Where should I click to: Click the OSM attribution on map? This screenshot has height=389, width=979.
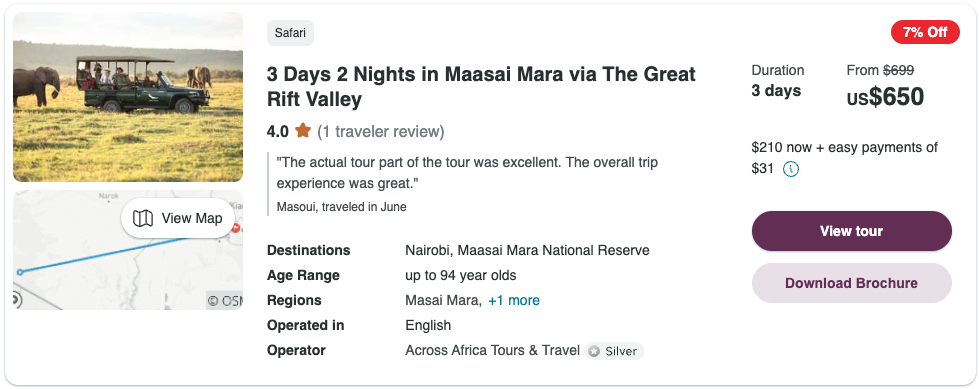click(x=225, y=301)
